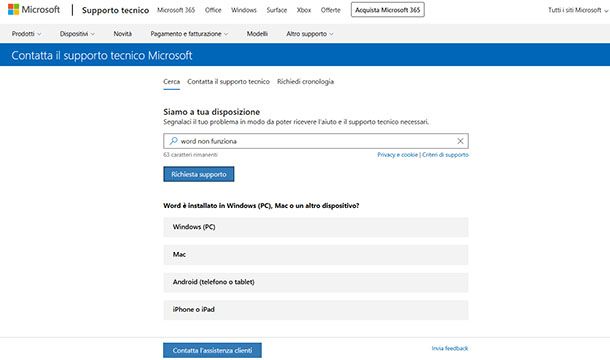Click the '63 caratteri rimanenti' text

[x=190, y=155]
